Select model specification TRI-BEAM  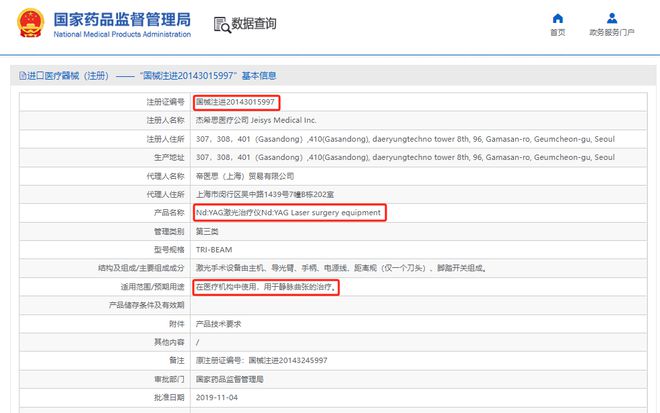pos(214,250)
